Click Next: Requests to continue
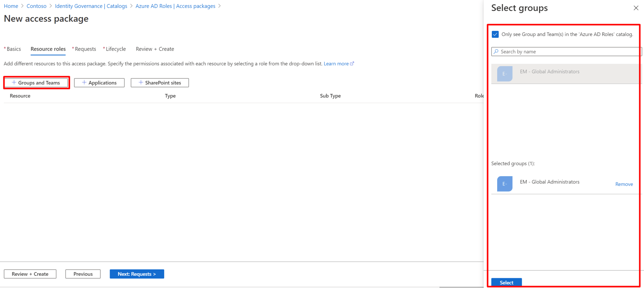The height and width of the screenshot is (288, 644). 137,274
